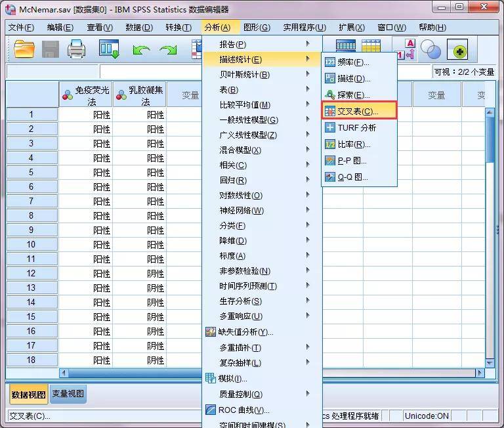Screen dimensions: 504x428
Task: Expand 神经网络(W) submenu
Action: [x=262, y=211]
